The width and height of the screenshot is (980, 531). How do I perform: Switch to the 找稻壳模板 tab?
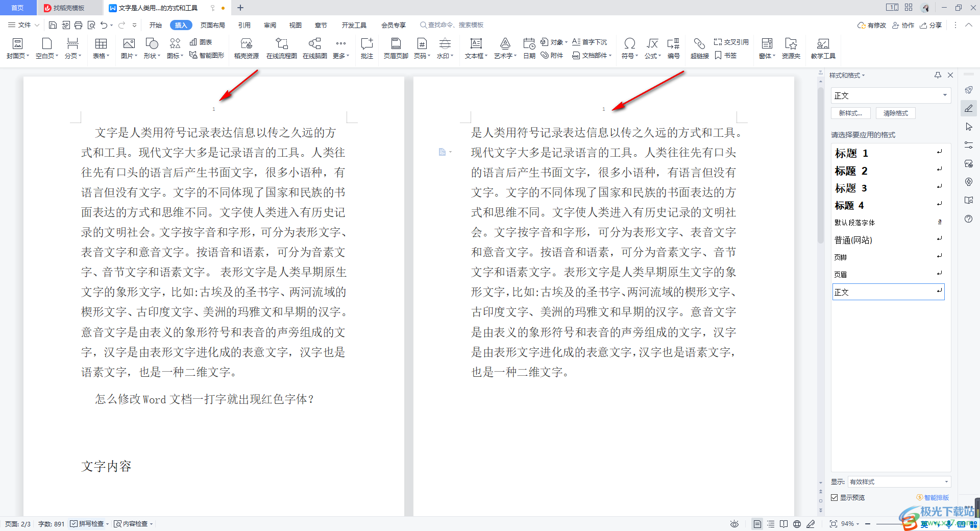click(69, 8)
